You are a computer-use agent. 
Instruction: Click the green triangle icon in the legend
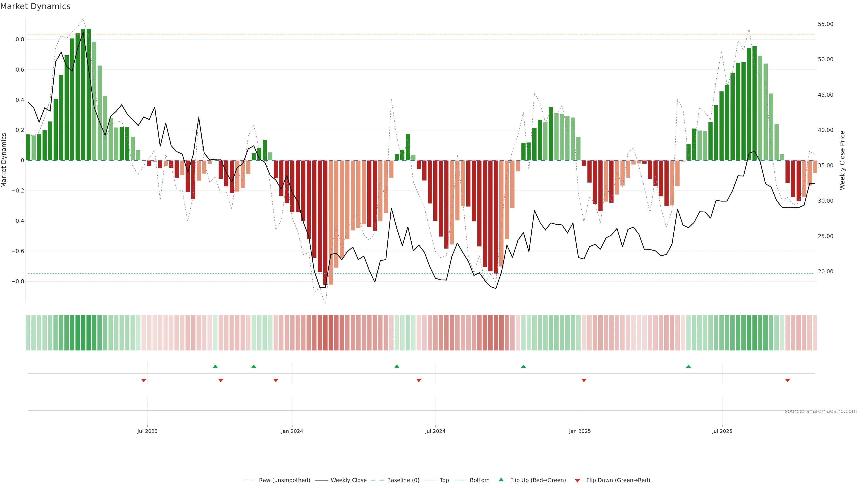501,480
